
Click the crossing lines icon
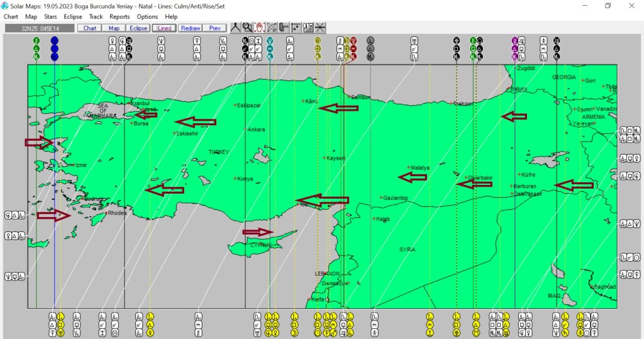point(319,28)
